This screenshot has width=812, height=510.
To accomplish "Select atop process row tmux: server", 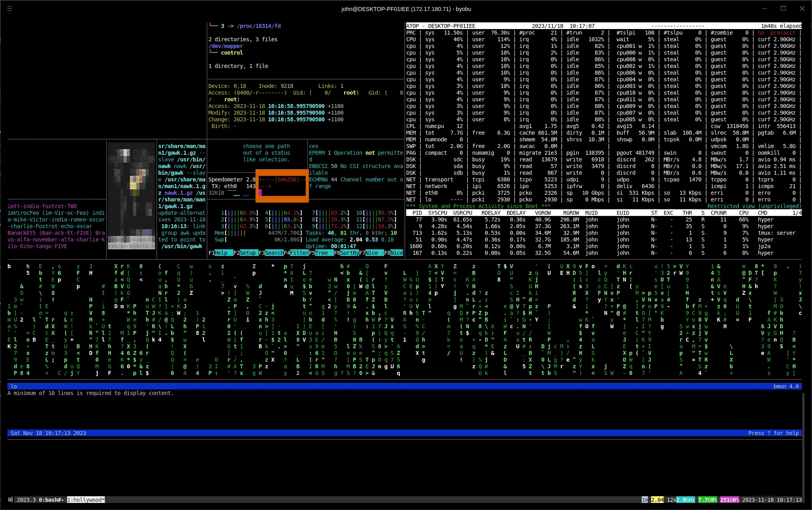I will [604, 233].
